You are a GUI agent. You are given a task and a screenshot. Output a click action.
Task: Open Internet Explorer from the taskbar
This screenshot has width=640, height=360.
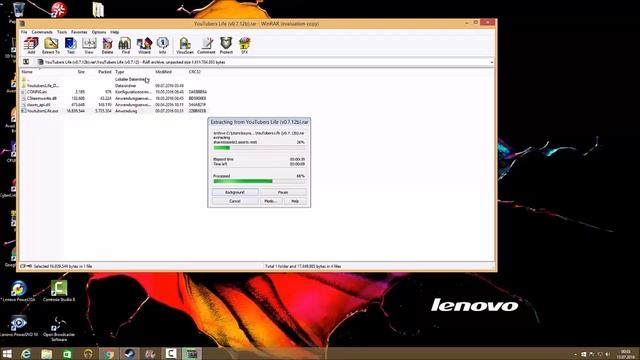26,354
